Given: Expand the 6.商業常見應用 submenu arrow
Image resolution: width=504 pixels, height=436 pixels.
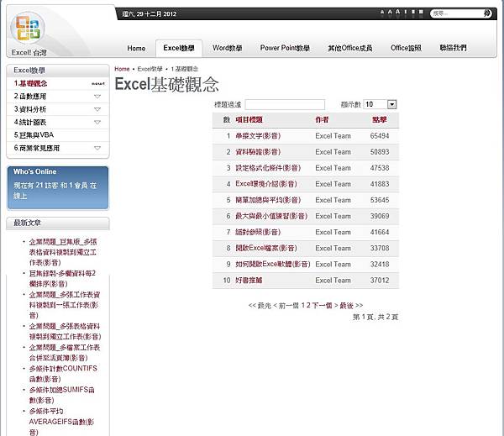Looking at the screenshot, I should 97,148.
